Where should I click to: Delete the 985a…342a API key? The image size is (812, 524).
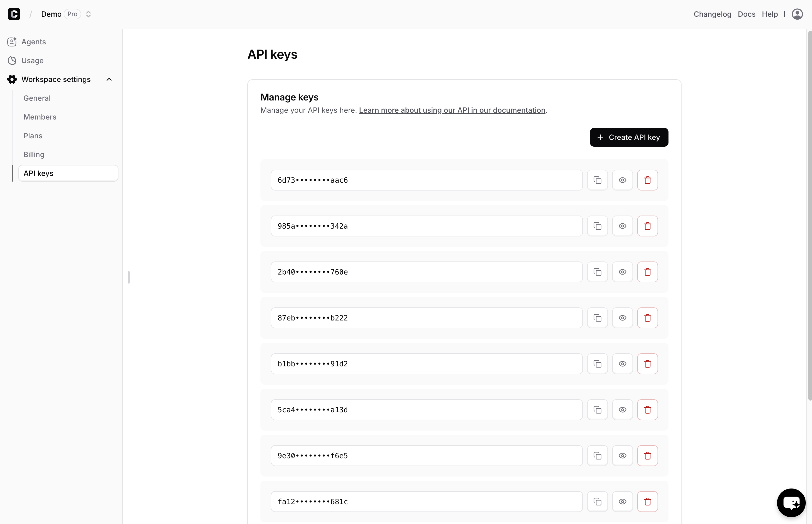pos(647,226)
